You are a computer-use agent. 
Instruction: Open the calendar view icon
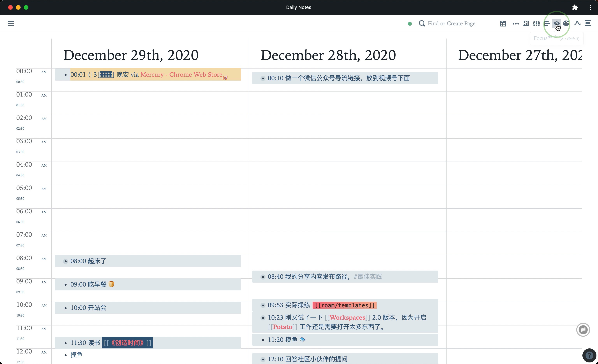tap(503, 24)
